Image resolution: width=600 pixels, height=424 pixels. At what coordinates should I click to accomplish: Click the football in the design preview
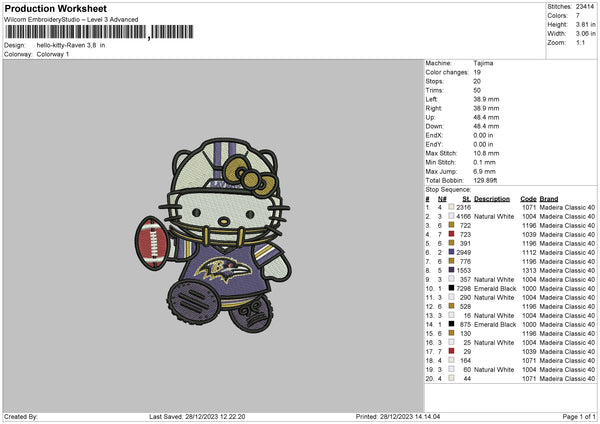point(152,243)
